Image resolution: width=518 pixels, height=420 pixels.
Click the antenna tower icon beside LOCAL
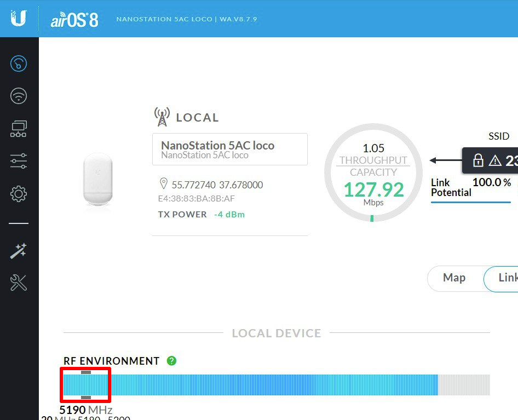click(162, 117)
